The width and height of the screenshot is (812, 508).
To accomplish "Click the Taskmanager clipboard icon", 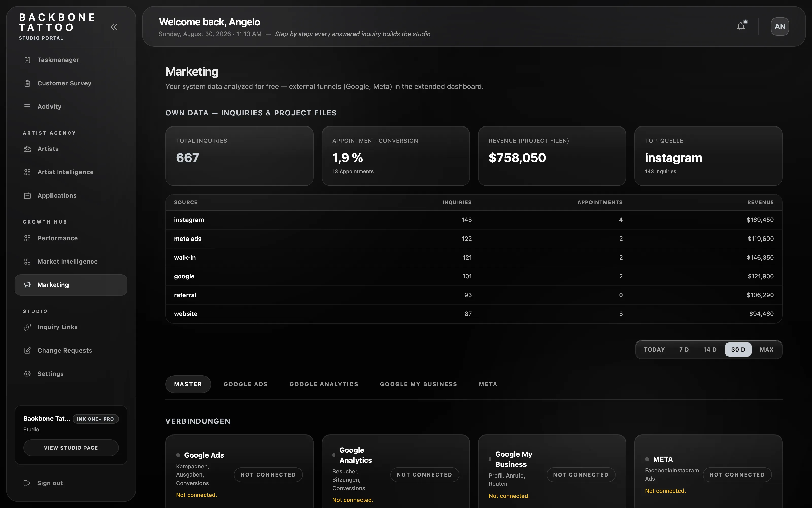I will (x=27, y=60).
